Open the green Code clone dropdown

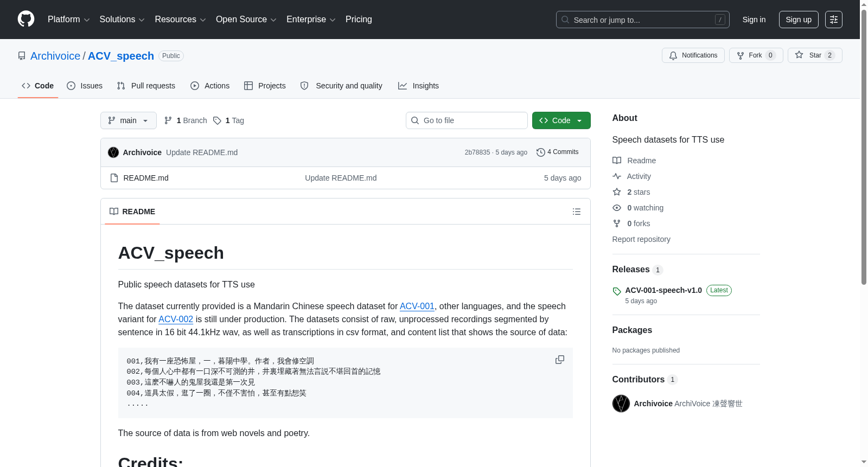(561, 120)
